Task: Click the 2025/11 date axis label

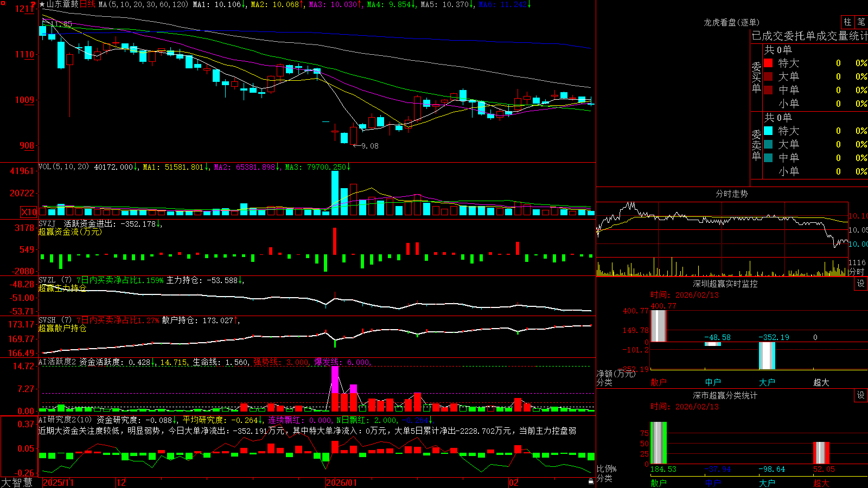Action: [58, 483]
